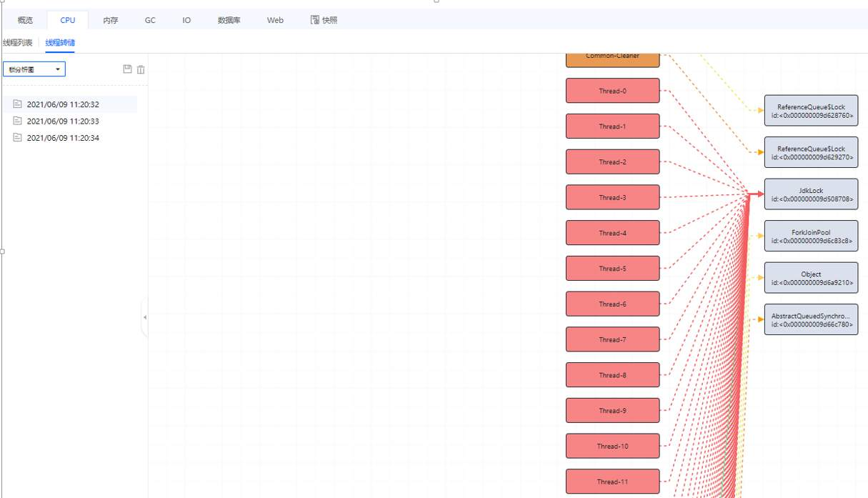Select the 2021/06/09 11:20:34 thread dump
868x498 pixels.
click(63, 138)
